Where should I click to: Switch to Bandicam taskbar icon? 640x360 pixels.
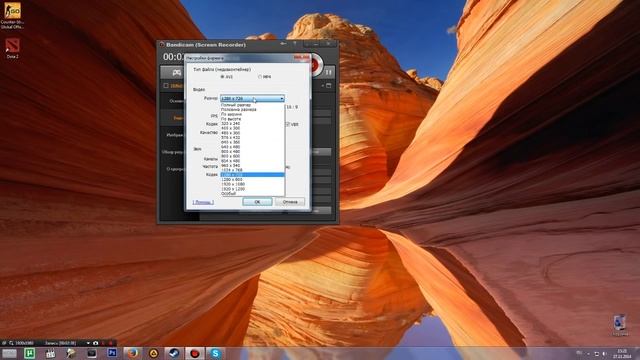[195, 353]
